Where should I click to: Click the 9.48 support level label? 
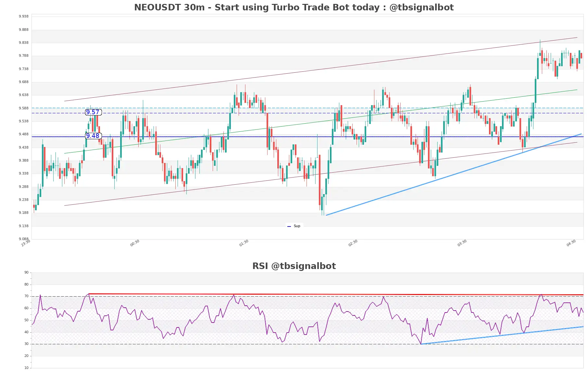(x=94, y=136)
